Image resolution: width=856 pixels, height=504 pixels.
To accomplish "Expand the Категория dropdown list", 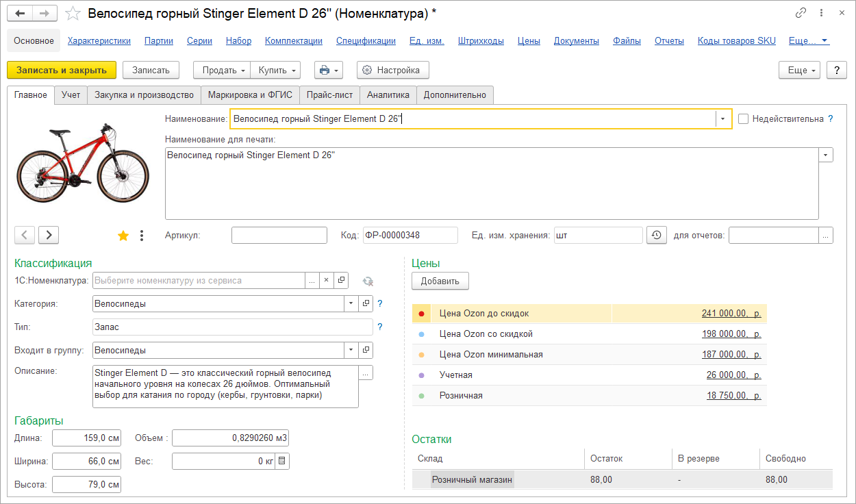I will coord(351,303).
